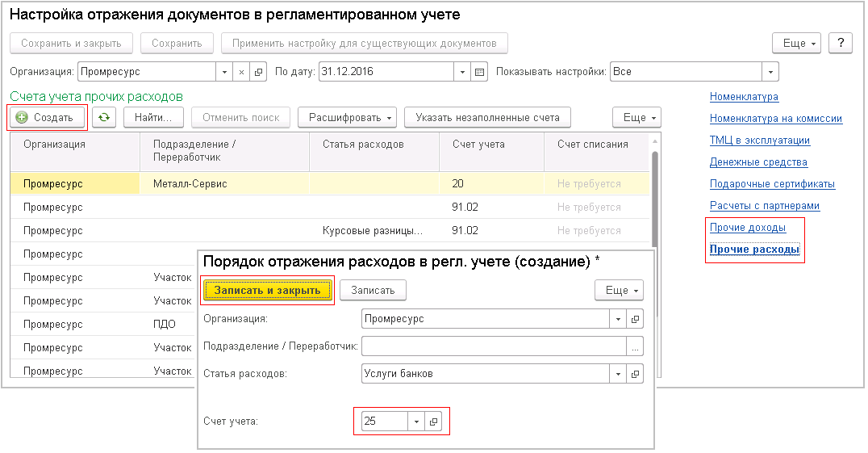Image resolution: width=868 pixels, height=453 pixels.
Task: Click ellipsis button for Подразделение / Переработчик
Action: pyautogui.click(x=635, y=346)
